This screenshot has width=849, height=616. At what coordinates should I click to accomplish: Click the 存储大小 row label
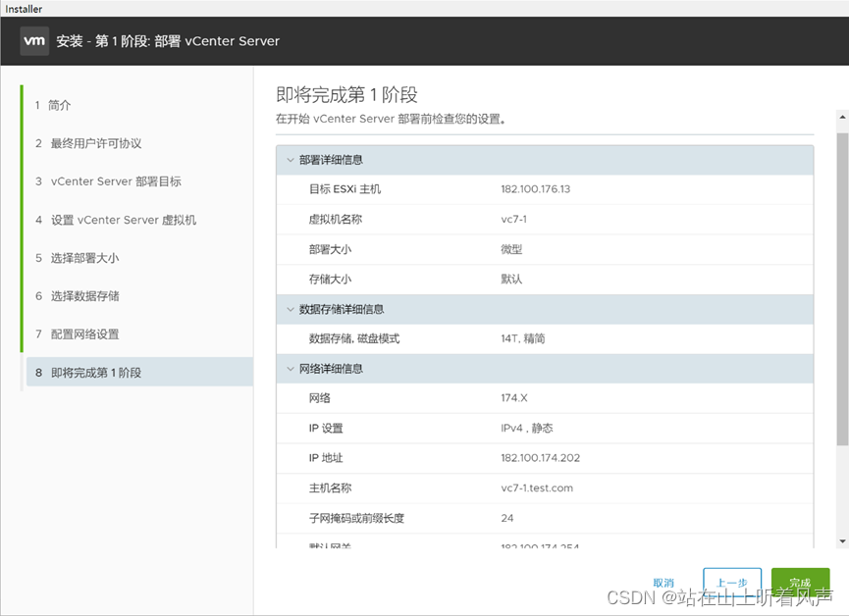[331, 279]
